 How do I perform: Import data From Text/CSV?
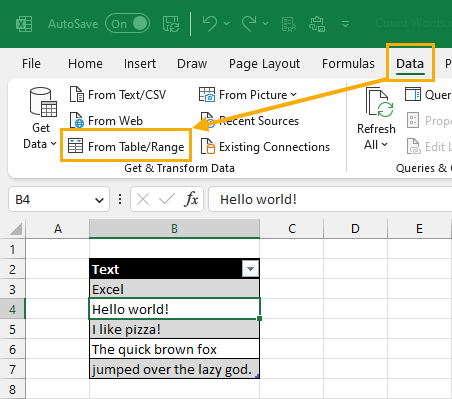pos(118,95)
